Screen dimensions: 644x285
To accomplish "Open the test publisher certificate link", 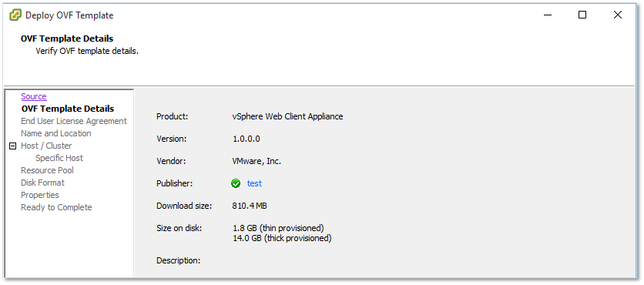I will [x=254, y=183].
